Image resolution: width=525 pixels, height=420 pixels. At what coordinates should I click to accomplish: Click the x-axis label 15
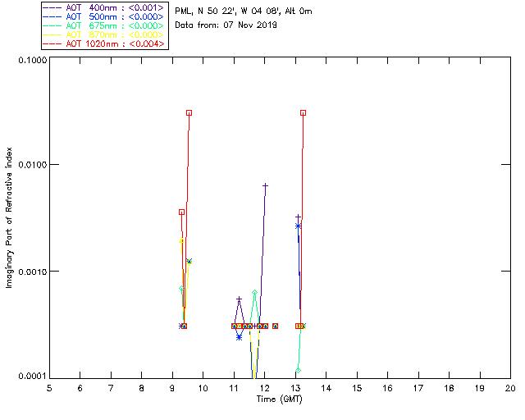[357, 388]
